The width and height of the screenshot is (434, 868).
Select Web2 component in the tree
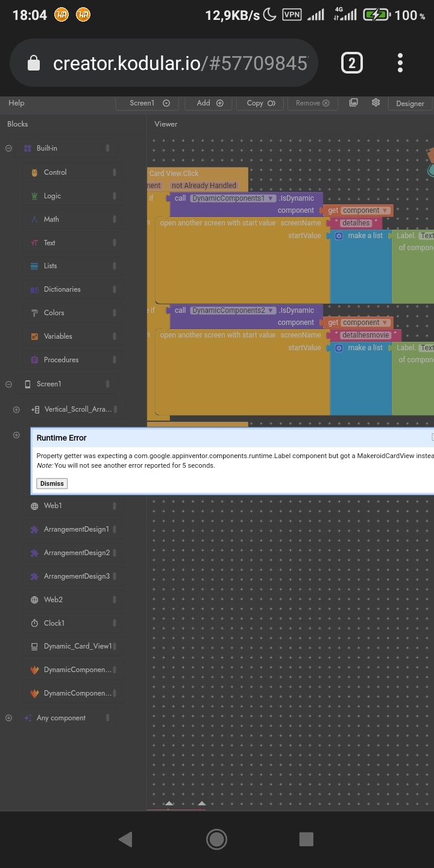(53, 600)
